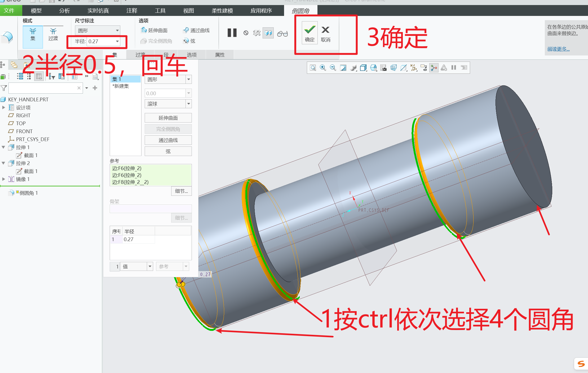Open the 半径 radius value dropdown
This screenshot has width=588, height=373.
pyautogui.click(x=117, y=41)
